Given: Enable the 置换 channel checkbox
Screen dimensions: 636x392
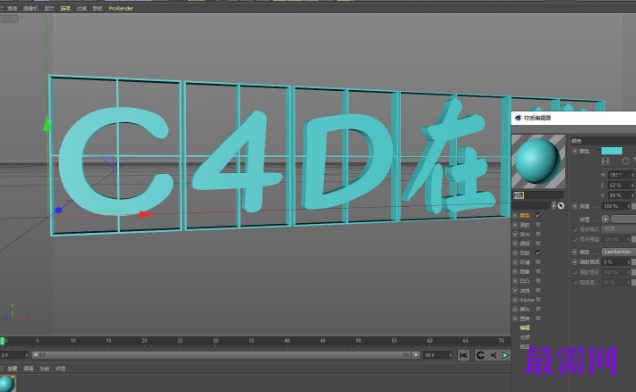Looking at the screenshot, I should (538, 319).
